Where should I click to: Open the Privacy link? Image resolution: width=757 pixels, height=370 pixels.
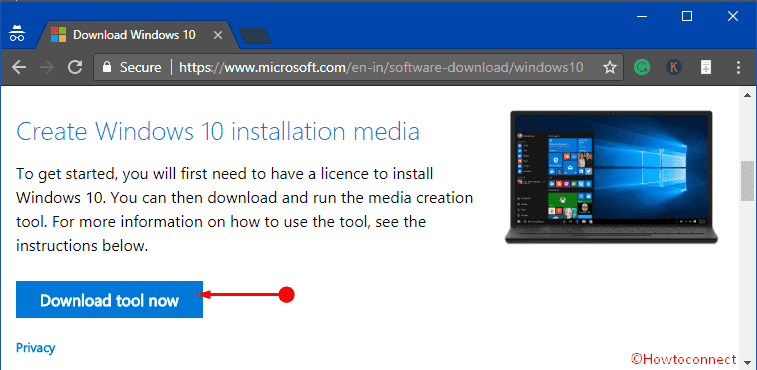pos(36,347)
